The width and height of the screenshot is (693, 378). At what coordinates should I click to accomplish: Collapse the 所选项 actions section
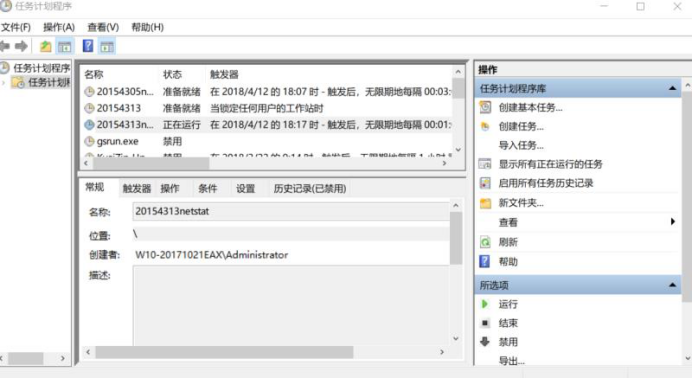click(x=672, y=285)
